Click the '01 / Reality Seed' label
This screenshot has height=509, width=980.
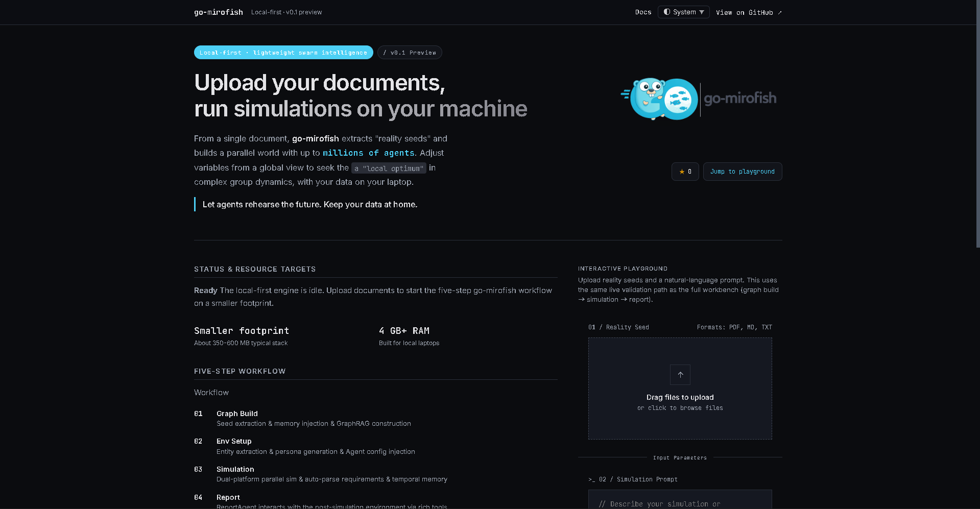pos(618,327)
